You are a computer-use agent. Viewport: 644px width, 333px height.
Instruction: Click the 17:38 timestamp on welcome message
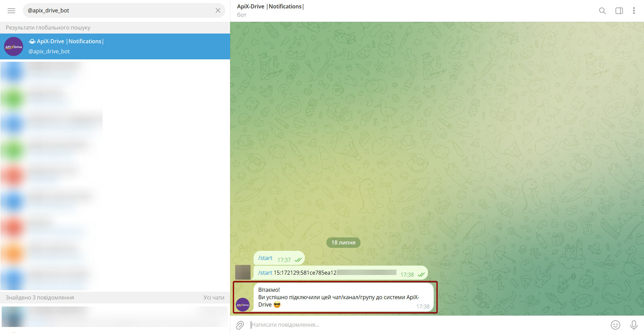pyautogui.click(x=423, y=307)
